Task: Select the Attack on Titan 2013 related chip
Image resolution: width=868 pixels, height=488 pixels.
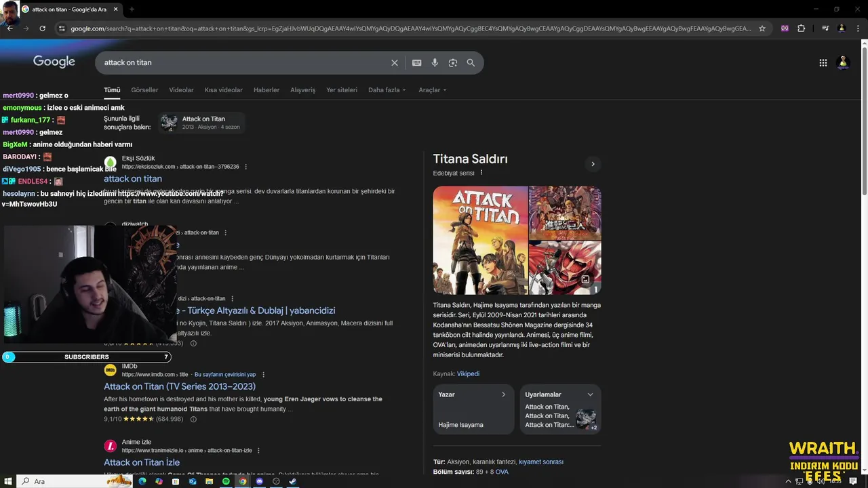Action: click(x=201, y=123)
